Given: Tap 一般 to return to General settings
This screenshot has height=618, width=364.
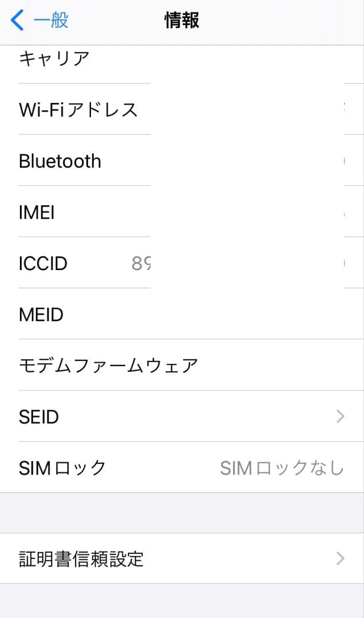Looking at the screenshot, I should (48, 20).
